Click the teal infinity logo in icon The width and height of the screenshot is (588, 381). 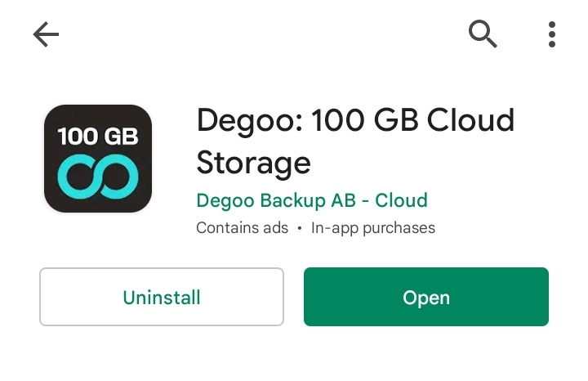click(x=98, y=176)
